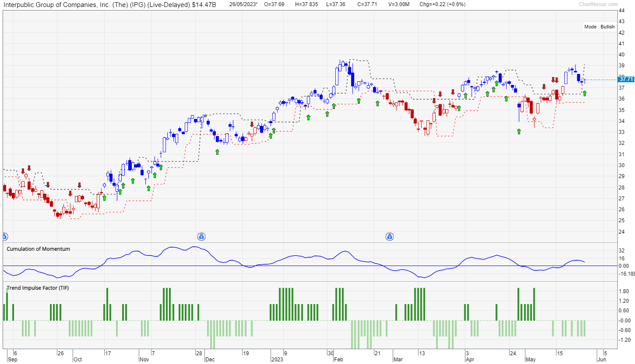Screen dimensions: 635x364
Task: Click the 'Nov' month label on time axis
Action: click(145, 360)
